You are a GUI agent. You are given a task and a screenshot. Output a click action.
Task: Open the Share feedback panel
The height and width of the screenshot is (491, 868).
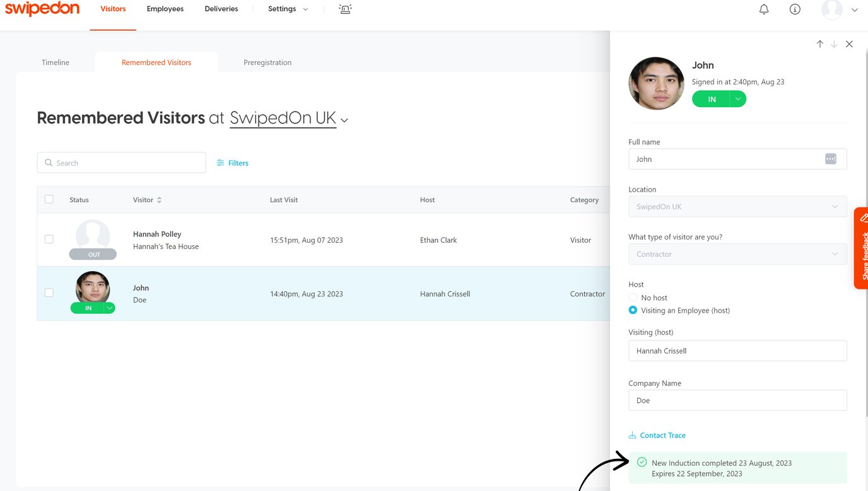(863, 249)
